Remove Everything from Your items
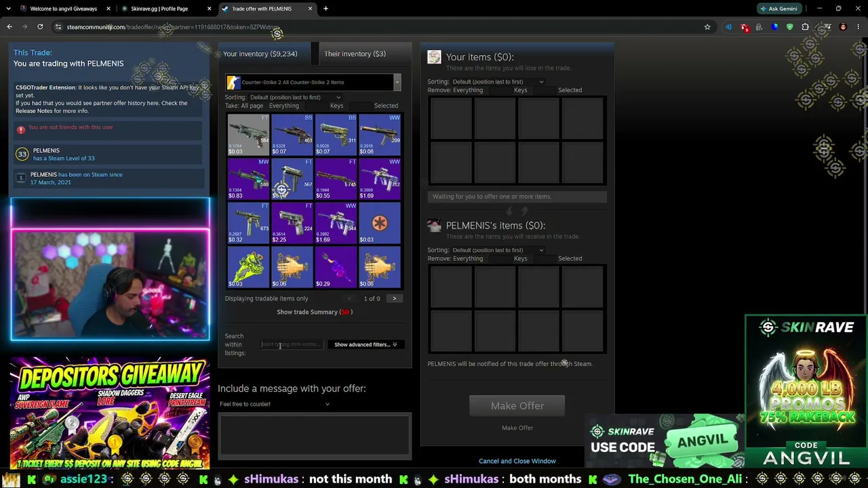The image size is (868, 488). [468, 90]
